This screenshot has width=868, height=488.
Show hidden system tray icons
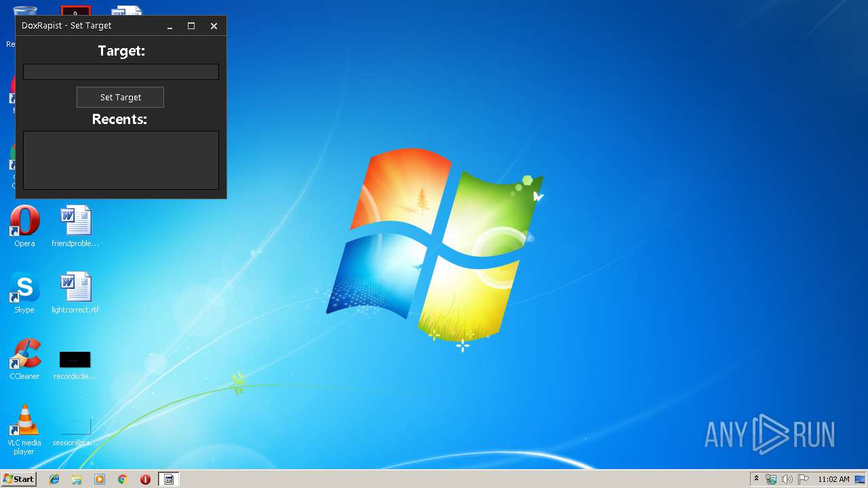click(756, 479)
